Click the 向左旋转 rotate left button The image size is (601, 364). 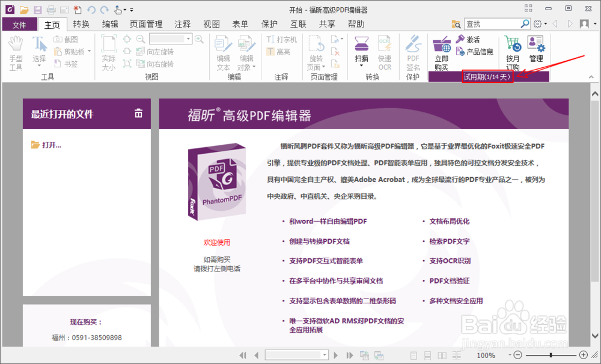(155, 52)
